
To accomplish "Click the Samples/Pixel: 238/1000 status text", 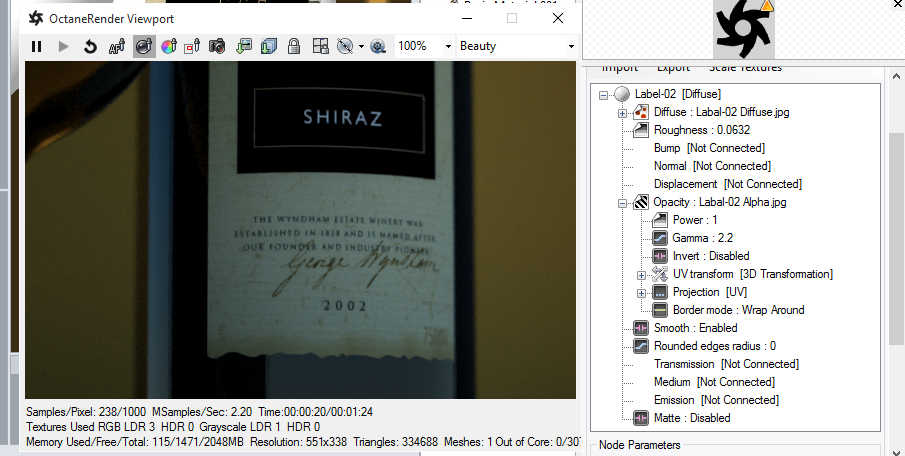I will (x=86, y=412).
